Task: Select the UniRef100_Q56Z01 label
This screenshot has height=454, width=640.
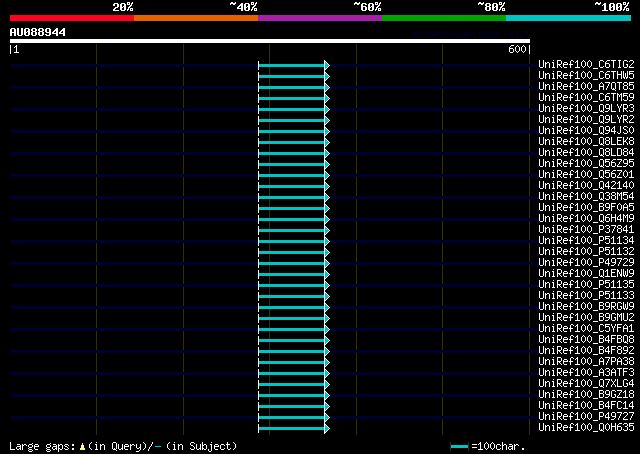Action: tap(586, 175)
